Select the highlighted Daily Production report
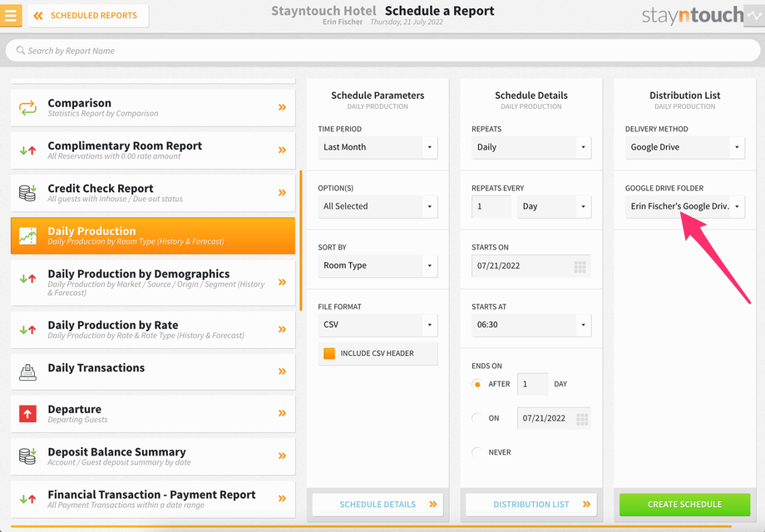This screenshot has height=532, width=765. tap(153, 235)
